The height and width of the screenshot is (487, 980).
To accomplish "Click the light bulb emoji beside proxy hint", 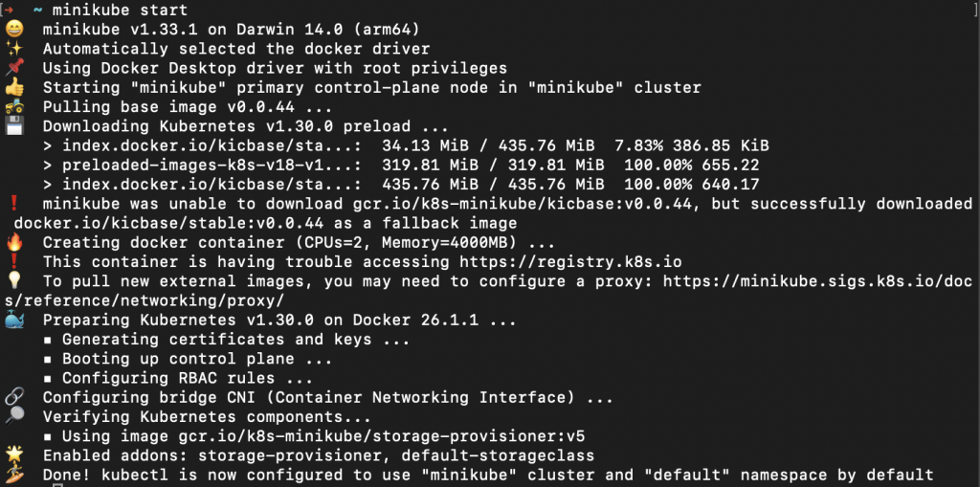I will [13, 281].
